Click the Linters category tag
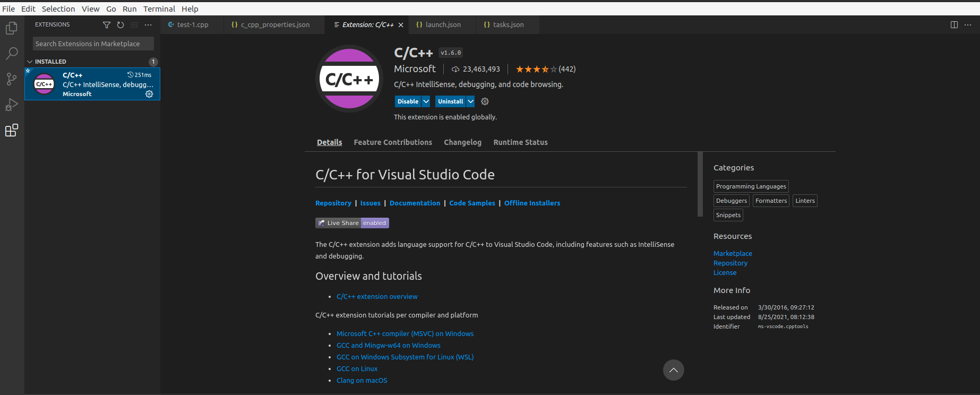The image size is (980, 395). point(805,201)
